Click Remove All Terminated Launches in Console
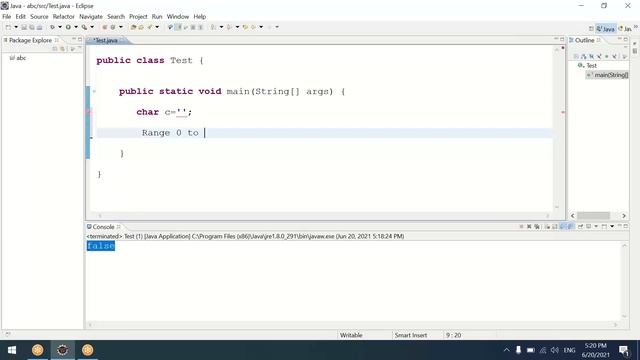This screenshot has width=640, height=360. pyautogui.click(x=537, y=227)
